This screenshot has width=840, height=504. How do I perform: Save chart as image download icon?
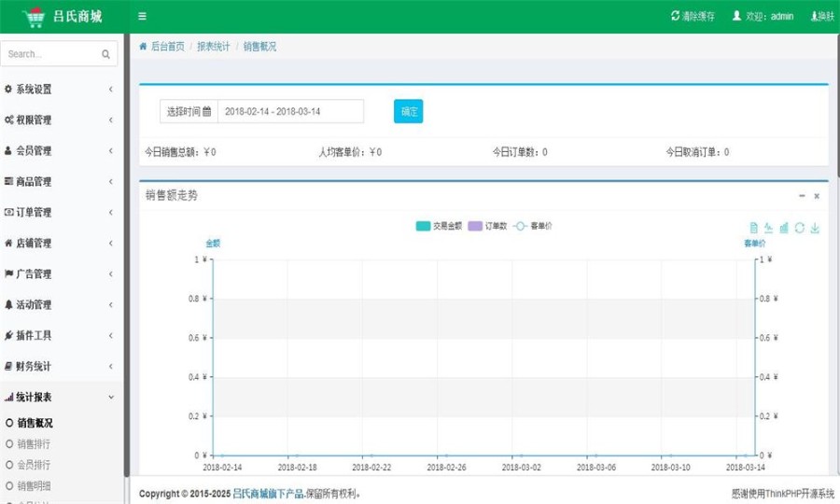(815, 228)
